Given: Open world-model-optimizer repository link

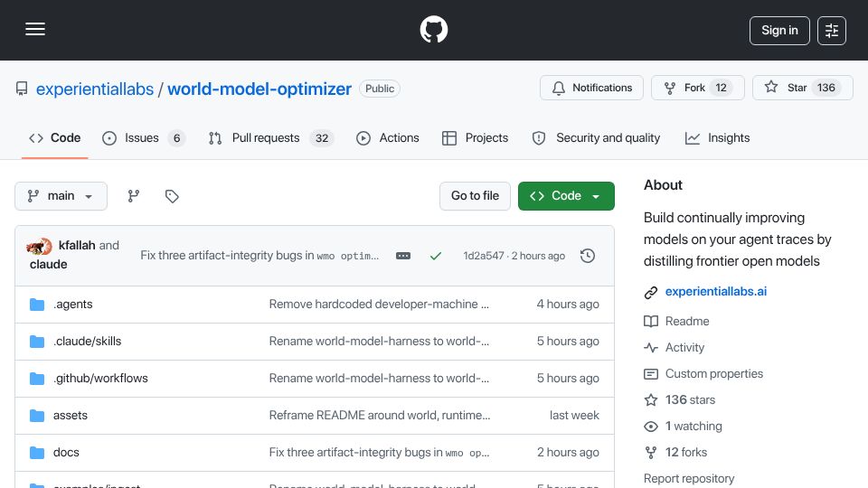Looking at the screenshot, I should pos(259,89).
